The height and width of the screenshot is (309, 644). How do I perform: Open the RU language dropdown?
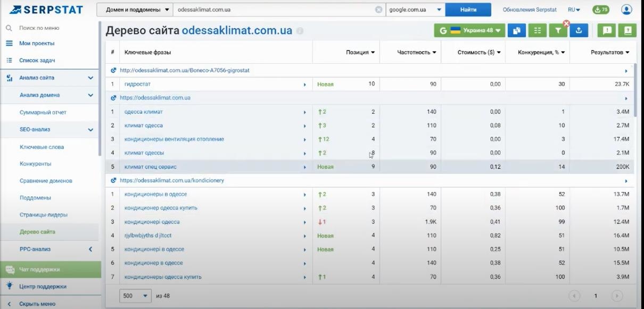pos(574,10)
